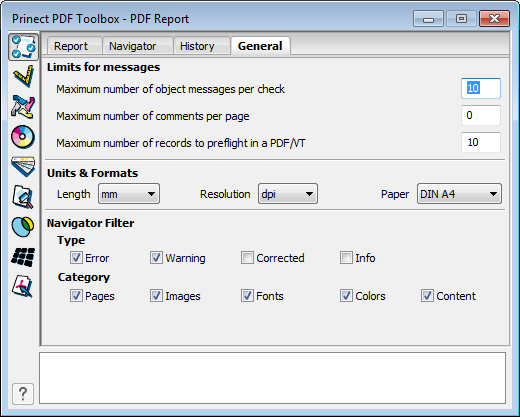Expand the Resolution dpi dropdown

point(288,194)
